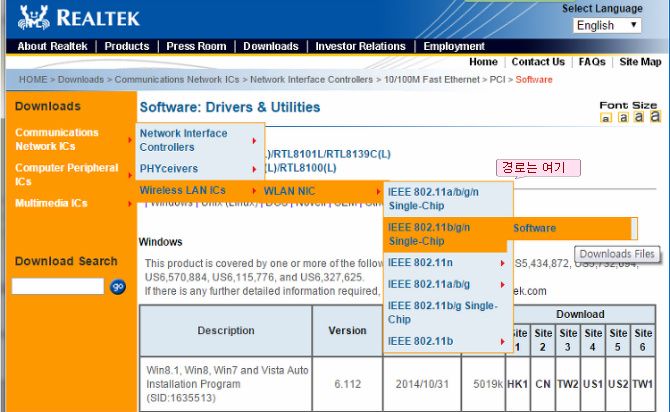The height and width of the screenshot is (412, 670).
Task: Click Downloads in breadcrumb
Action: [x=81, y=79]
